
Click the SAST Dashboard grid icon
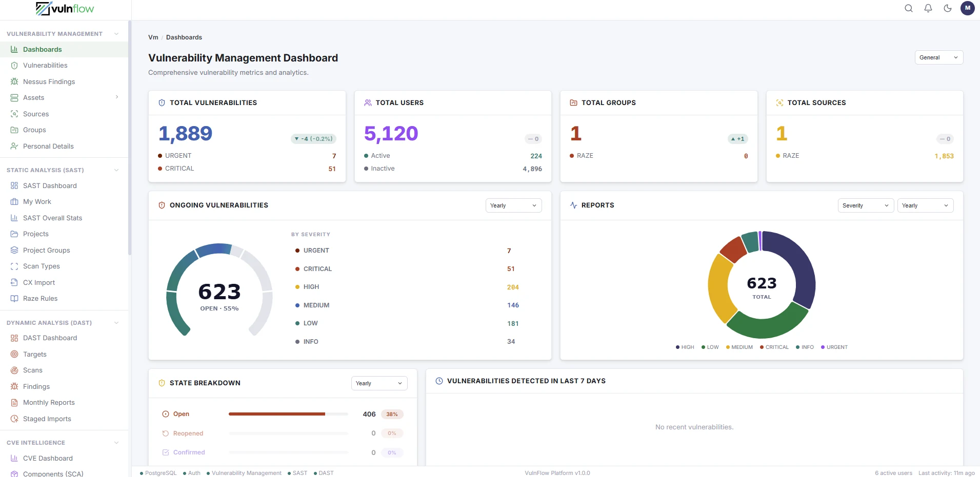tap(14, 185)
